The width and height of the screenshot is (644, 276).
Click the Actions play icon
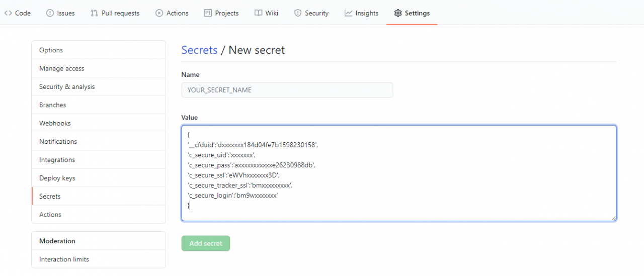tap(159, 13)
